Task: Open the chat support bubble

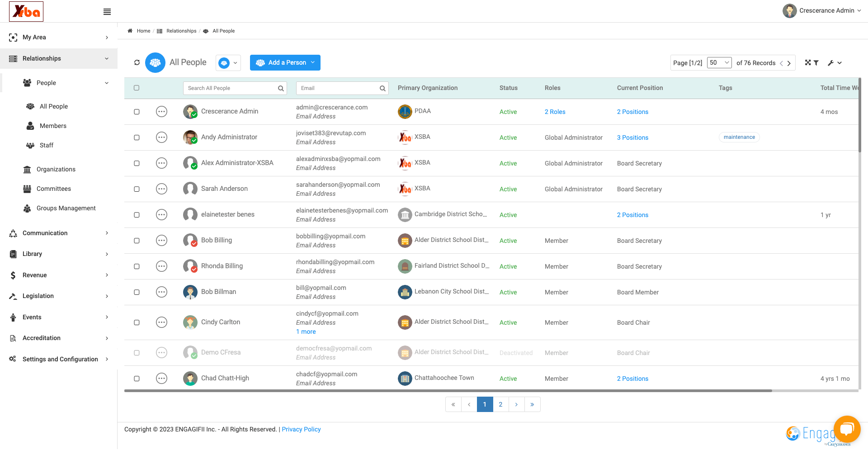Action: coord(847,429)
